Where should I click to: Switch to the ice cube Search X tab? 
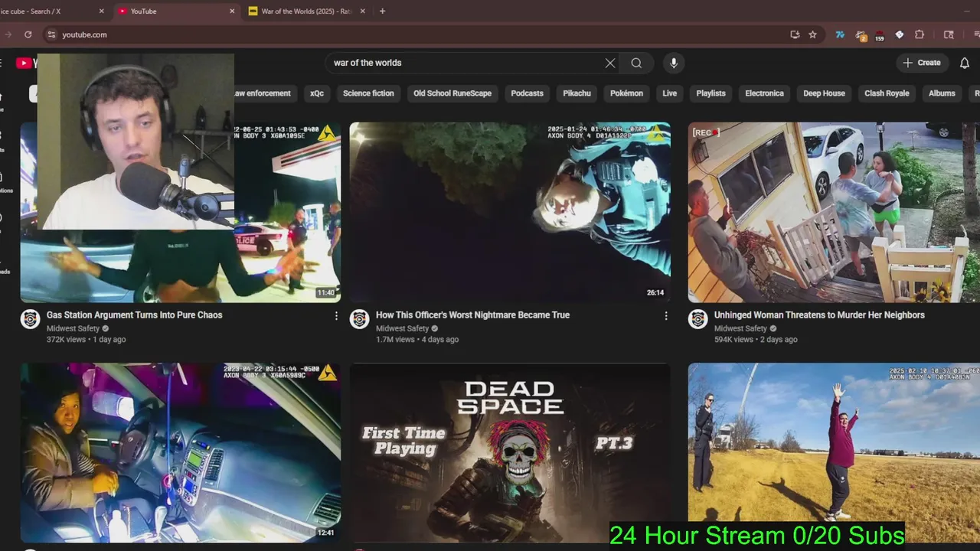point(46,11)
